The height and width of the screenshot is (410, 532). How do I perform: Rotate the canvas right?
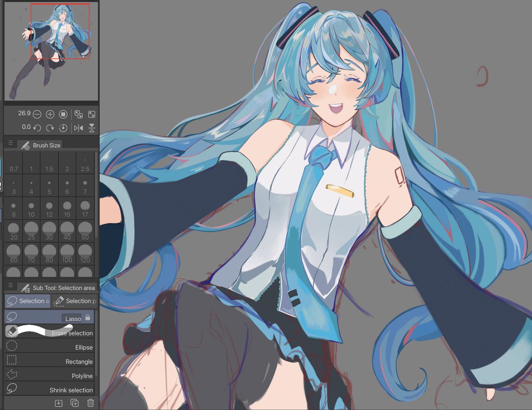click(x=50, y=128)
